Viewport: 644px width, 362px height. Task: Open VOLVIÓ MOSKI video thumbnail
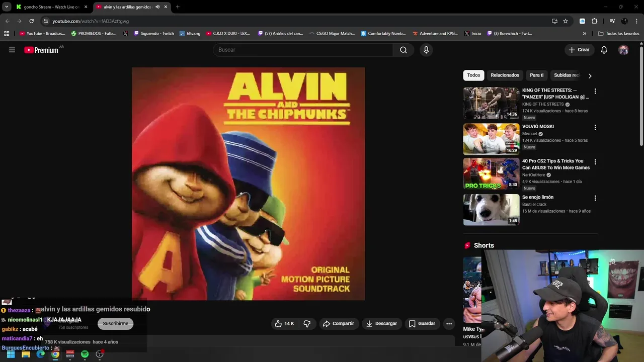click(491, 139)
